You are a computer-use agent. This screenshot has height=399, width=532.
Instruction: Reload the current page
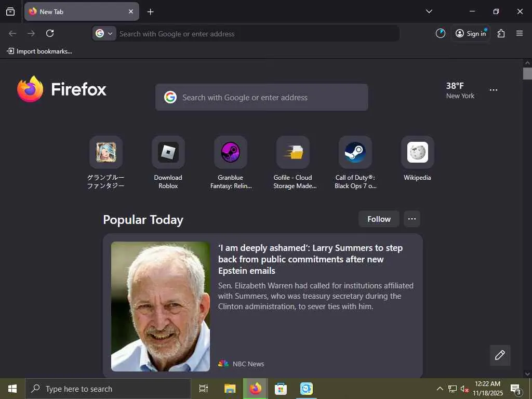(50, 33)
